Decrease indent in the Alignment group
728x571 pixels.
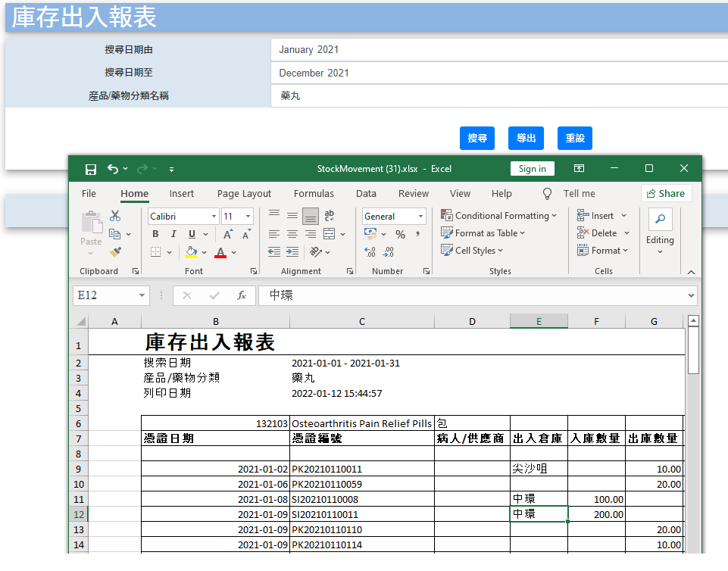274,251
